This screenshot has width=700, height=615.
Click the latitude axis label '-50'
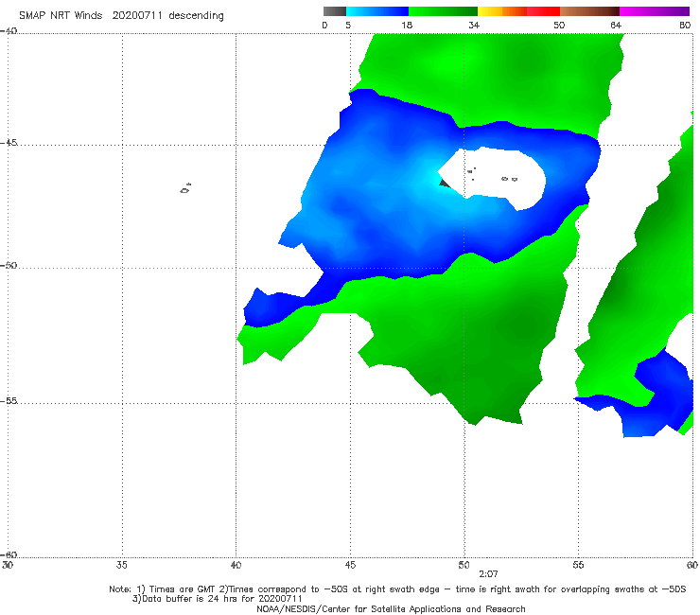[x=9, y=265]
